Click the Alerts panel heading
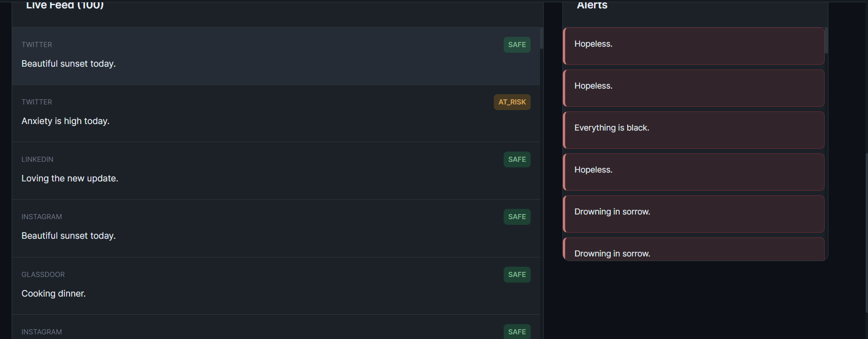Viewport: 868px width, 339px height. 592,5
